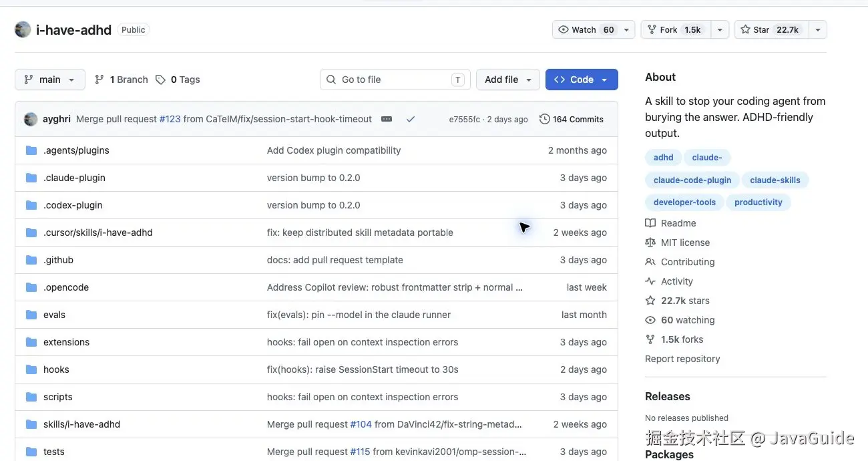Open ayghri commit author link

click(57, 119)
